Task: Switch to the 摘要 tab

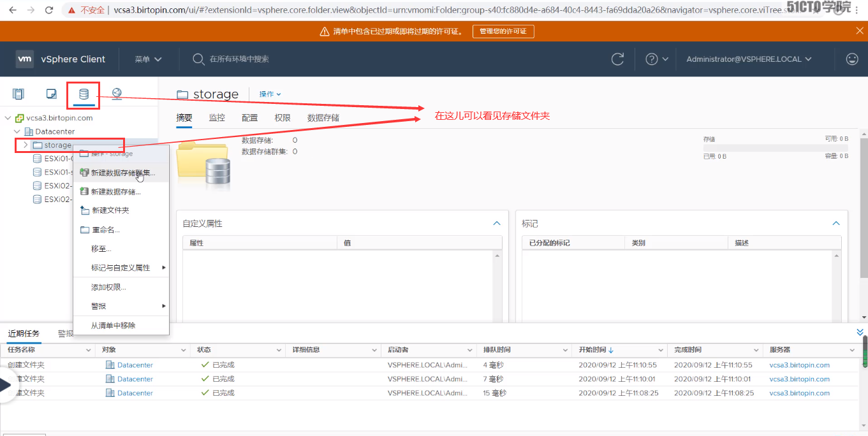Action: tap(184, 118)
